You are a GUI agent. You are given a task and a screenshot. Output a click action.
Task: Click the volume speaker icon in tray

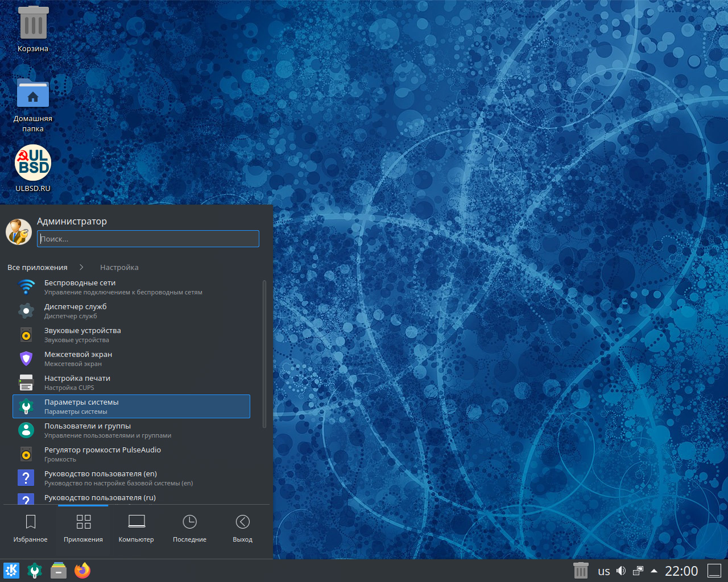pyautogui.click(x=621, y=571)
